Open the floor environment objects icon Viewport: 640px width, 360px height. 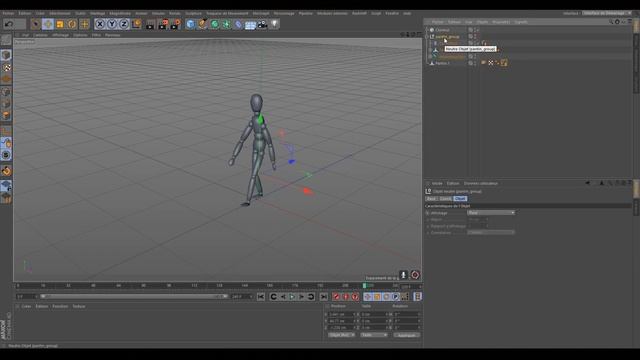(250, 24)
